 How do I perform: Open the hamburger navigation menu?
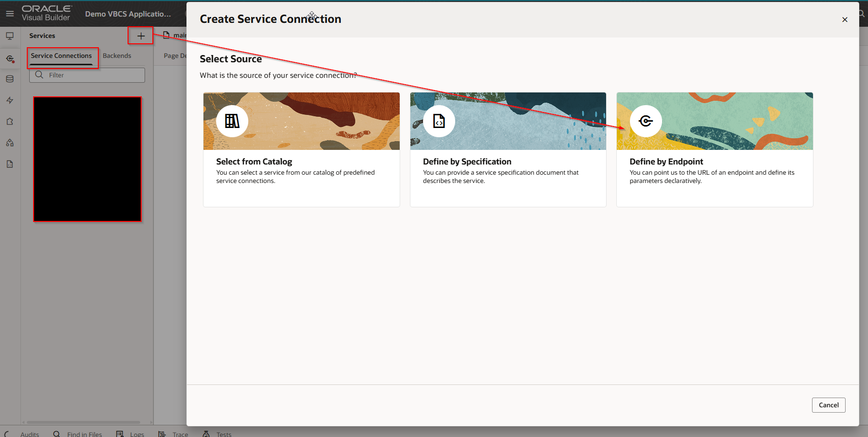[10, 14]
